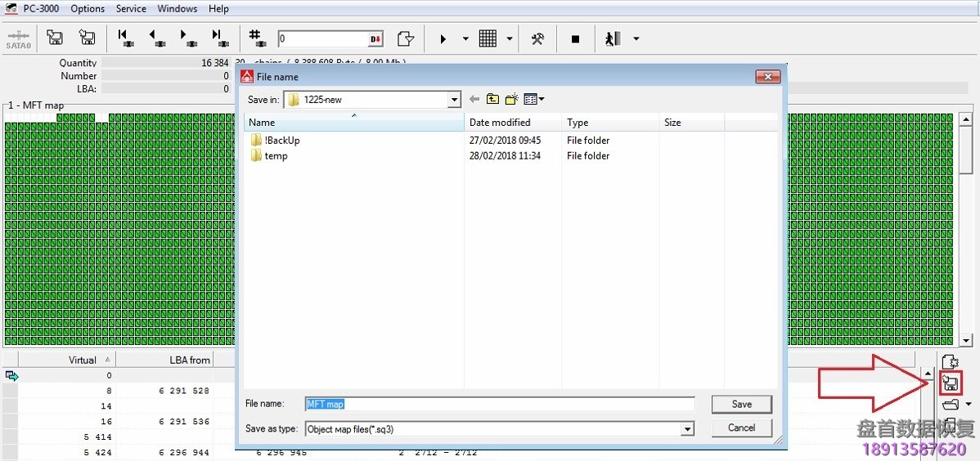980x461 pixels.
Task: Click floppy-disk icon right beside SATA0 button
Action: coord(55,38)
